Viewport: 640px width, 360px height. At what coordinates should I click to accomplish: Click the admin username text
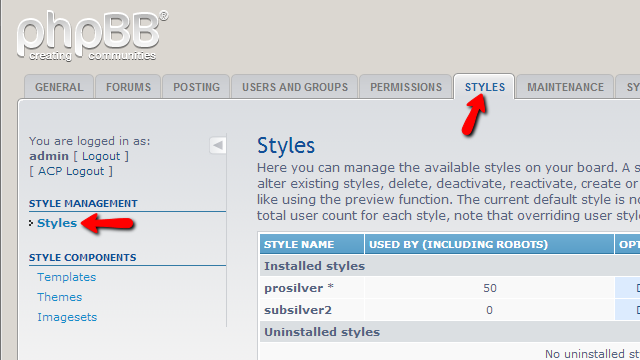click(x=49, y=156)
